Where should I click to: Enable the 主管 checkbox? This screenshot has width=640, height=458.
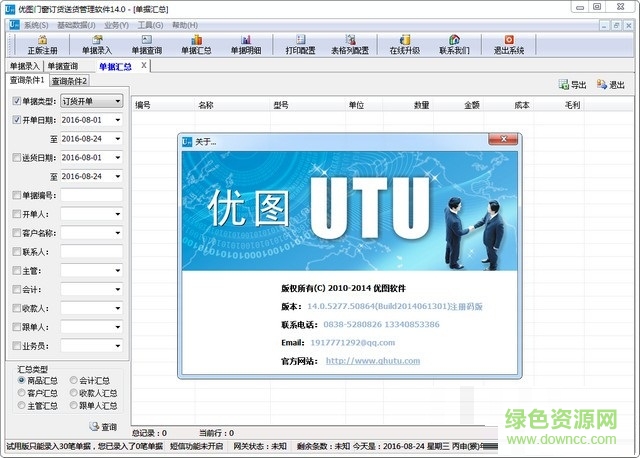click(x=16, y=270)
